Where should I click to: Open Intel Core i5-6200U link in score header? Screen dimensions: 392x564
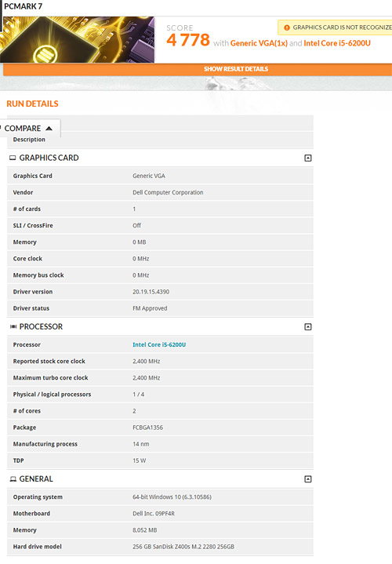337,43
